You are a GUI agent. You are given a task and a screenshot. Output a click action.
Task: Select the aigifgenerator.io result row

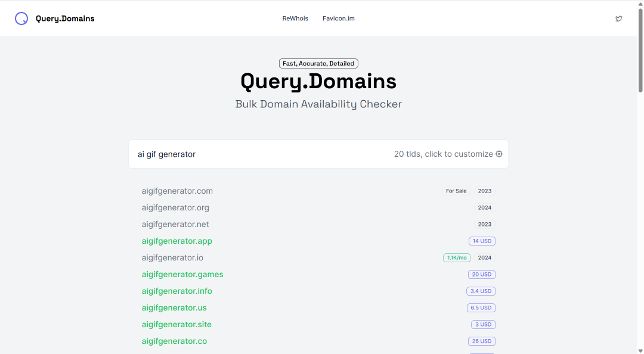tap(318, 258)
